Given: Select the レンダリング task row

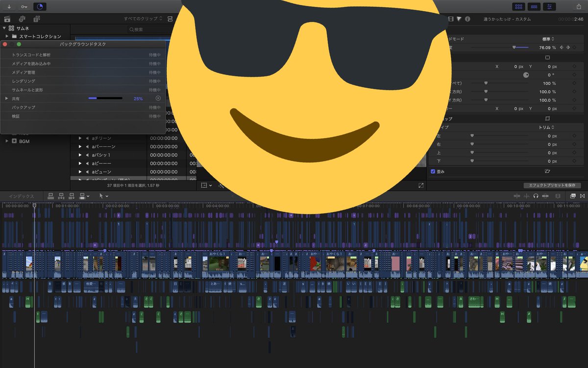Looking at the screenshot, I should [x=83, y=81].
